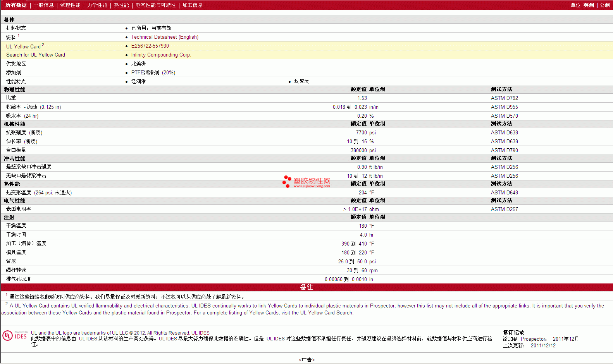The width and height of the screenshot is (613, 364).
Task: Switch to the 力学性能 tab
Action: coord(97,5)
